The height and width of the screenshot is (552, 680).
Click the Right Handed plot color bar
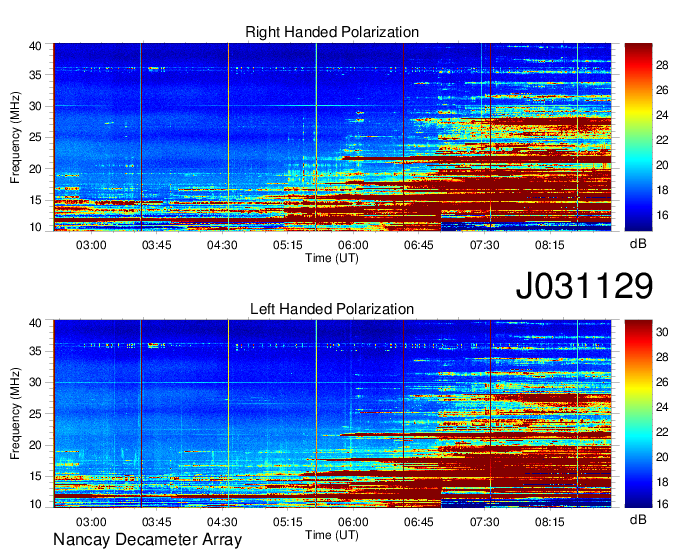point(638,137)
